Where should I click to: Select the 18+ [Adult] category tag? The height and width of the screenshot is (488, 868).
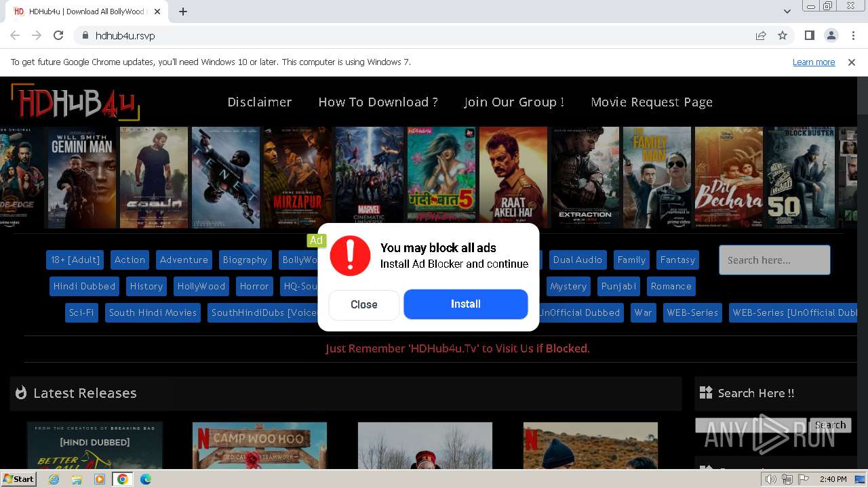coord(75,260)
